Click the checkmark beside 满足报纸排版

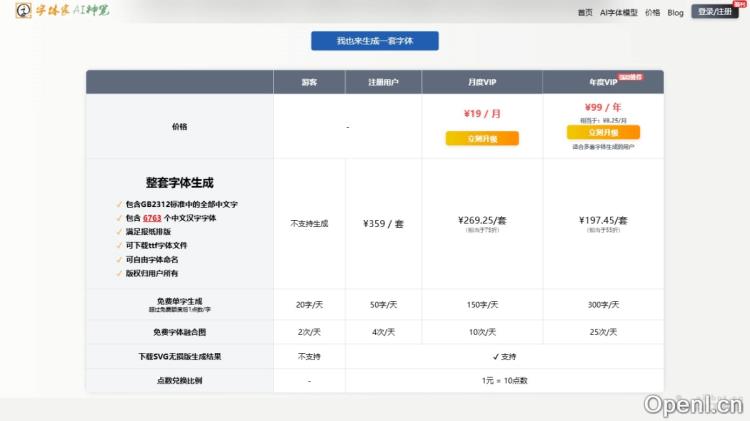[x=120, y=231]
